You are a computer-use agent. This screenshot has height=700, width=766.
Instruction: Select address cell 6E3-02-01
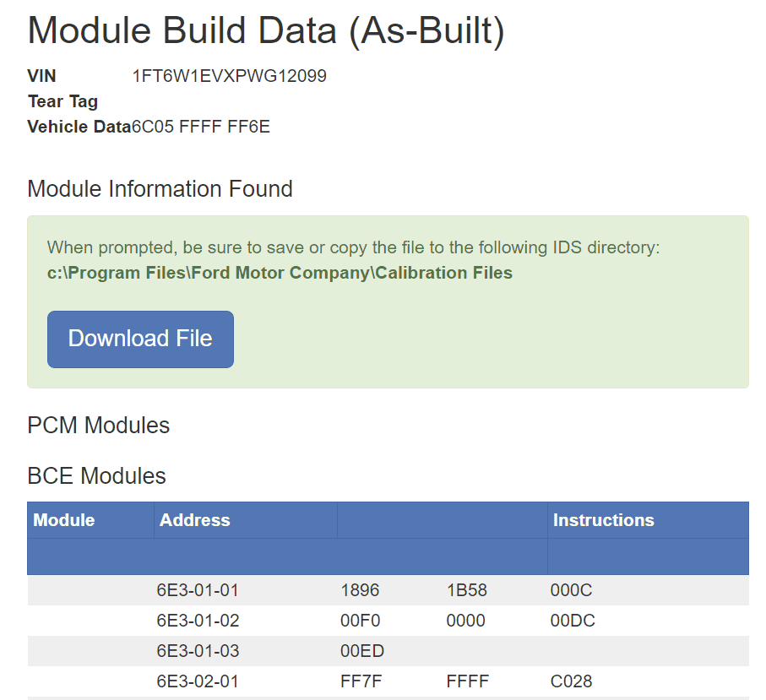tap(198, 681)
